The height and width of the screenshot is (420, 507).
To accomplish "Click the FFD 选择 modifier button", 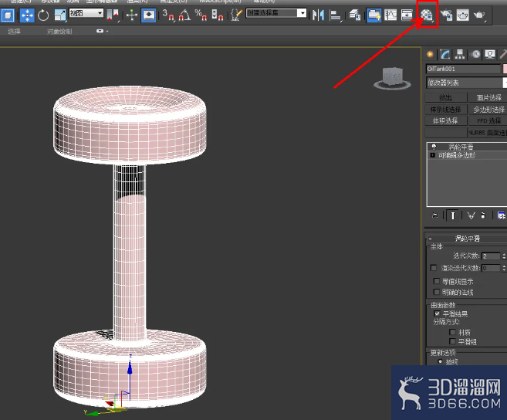I will tap(488, 120).
